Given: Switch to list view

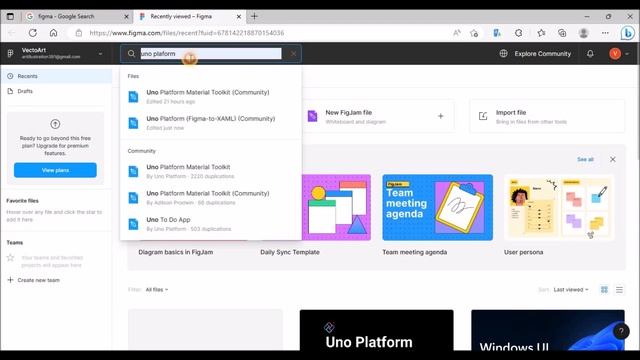Looking at the screenshot, I should (619, 289).
